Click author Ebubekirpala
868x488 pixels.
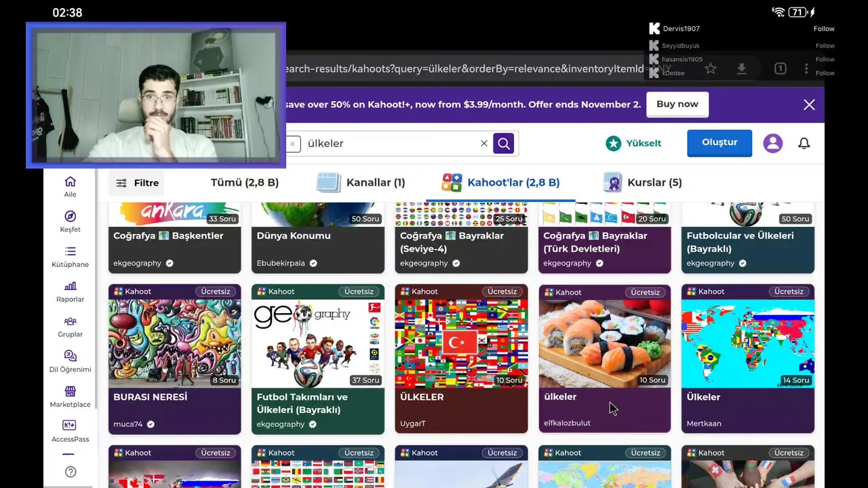[x=281, y=263]
